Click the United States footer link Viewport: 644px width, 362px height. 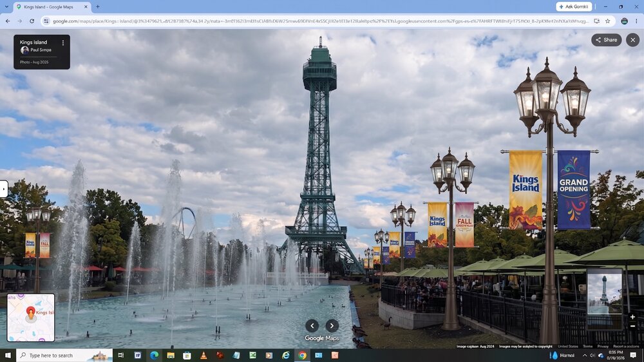tap(567, 347)
